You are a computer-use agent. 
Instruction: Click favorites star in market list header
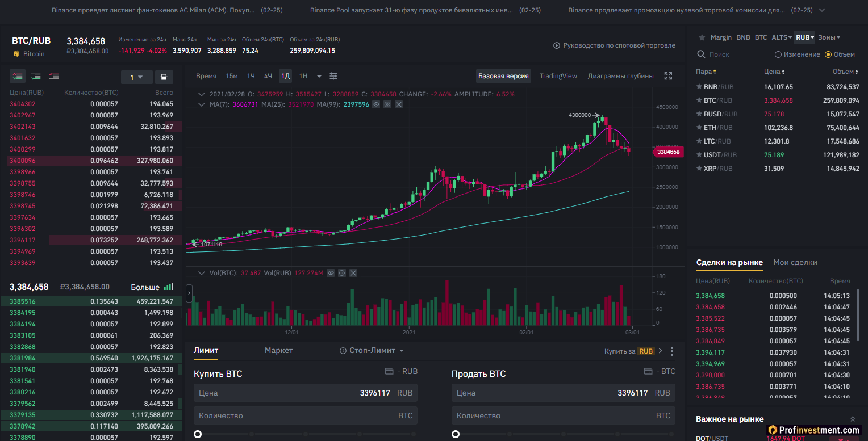pos(702,37)
